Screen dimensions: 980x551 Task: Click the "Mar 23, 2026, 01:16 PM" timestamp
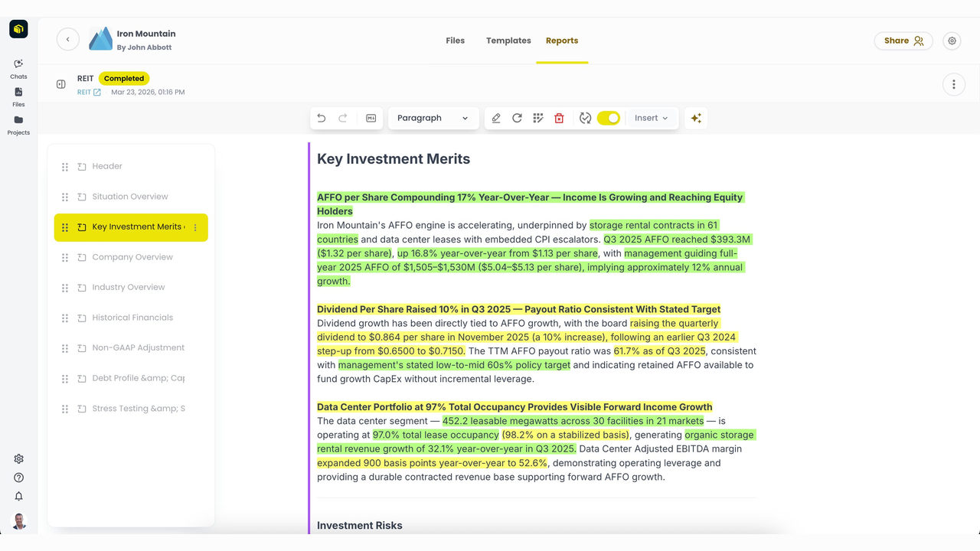click(148, 92)
